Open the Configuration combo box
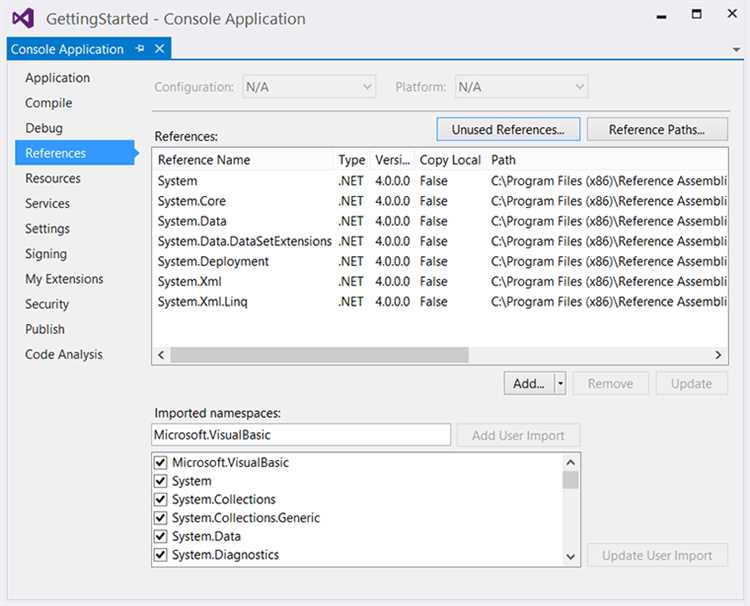The width and height of the screenshot is (750, 606). [x=309, y=87]
